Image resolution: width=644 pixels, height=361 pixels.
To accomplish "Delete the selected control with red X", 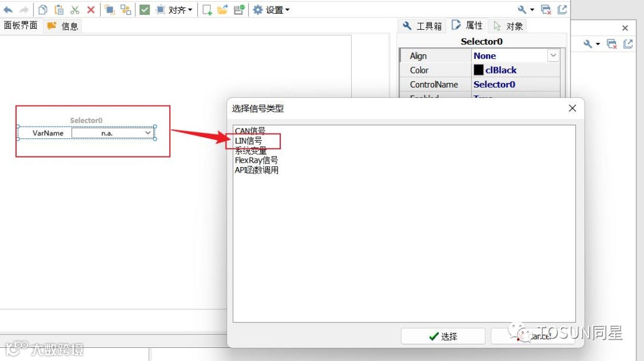I will 91,10.
